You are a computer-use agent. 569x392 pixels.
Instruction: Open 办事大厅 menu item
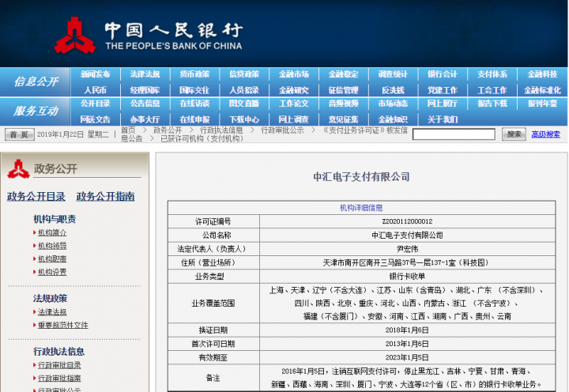point(145,119)
